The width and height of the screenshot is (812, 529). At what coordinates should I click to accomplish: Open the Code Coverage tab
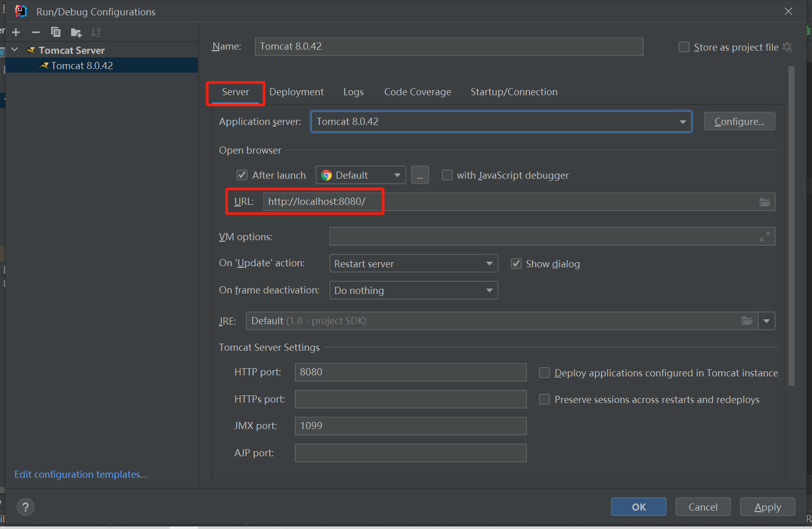[418, 92]
